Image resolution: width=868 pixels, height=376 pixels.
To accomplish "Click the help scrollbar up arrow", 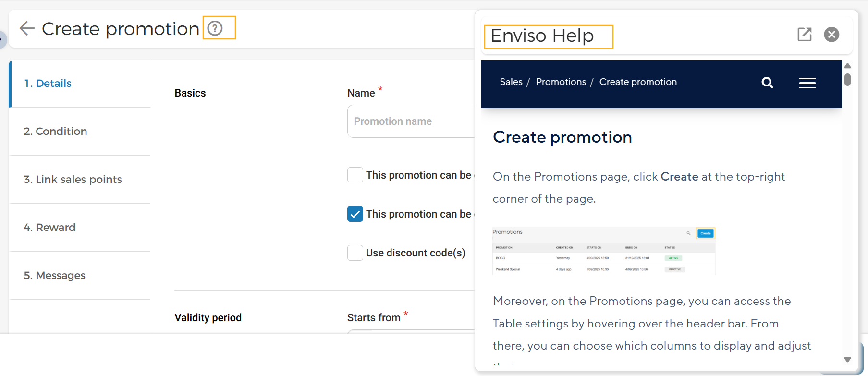I will (x=847, y=66).
